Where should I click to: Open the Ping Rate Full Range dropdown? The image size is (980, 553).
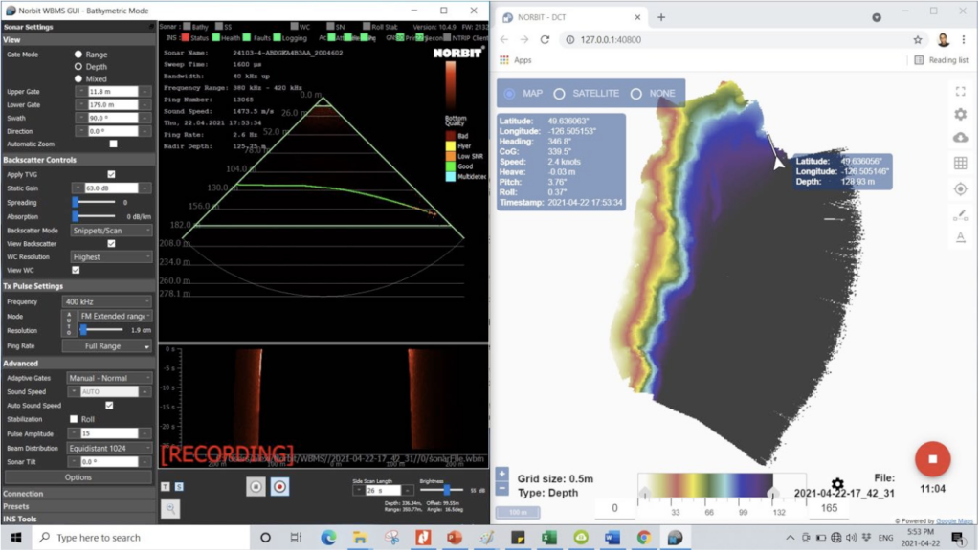[107, 346]
